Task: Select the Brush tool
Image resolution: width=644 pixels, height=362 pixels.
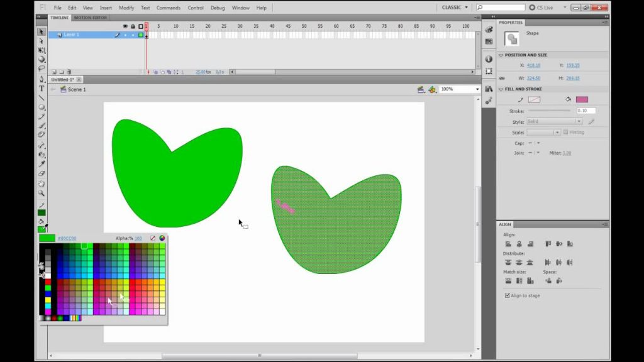Action: [x=42, y=126]
